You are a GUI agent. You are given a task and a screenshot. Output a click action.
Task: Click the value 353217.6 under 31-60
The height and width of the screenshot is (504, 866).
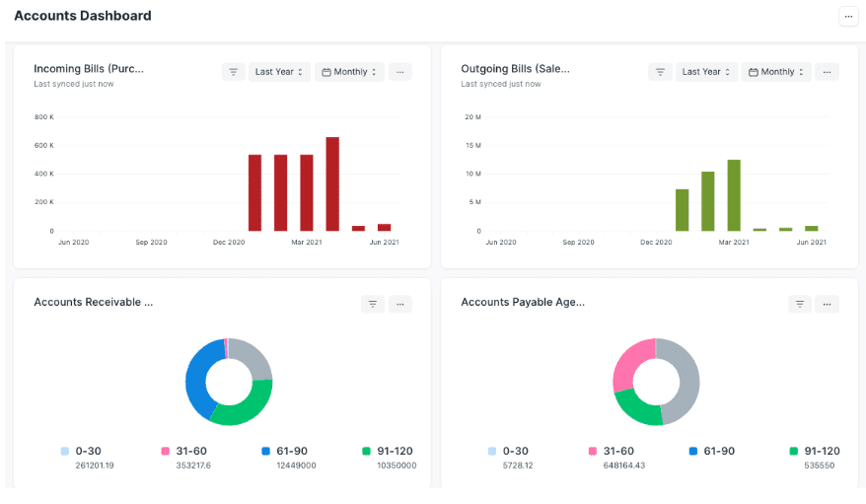(193, 466)
